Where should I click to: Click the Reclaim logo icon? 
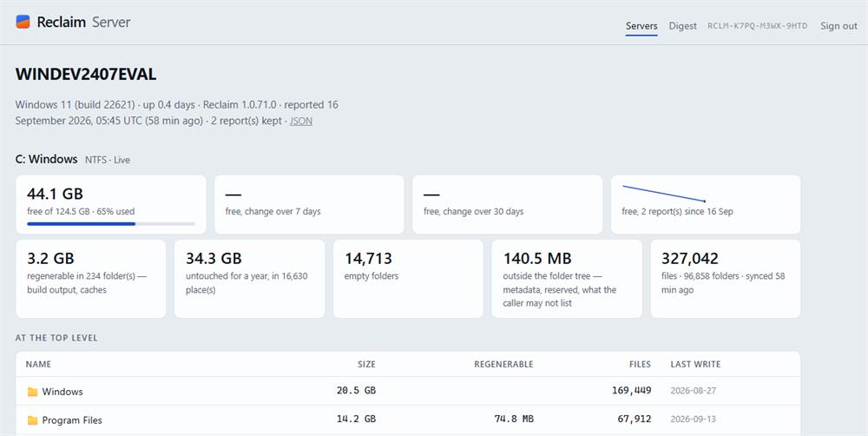point(23,22)
